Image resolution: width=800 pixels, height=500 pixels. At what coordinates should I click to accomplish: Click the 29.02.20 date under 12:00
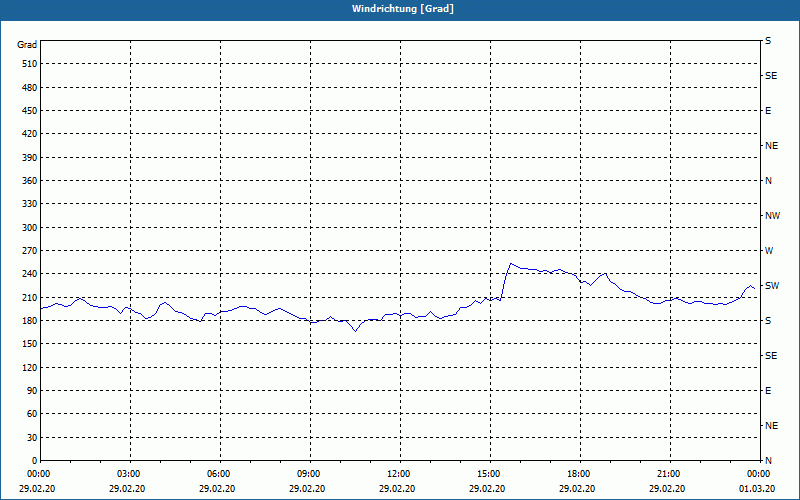pyautogui.click(x=397, y=489)
